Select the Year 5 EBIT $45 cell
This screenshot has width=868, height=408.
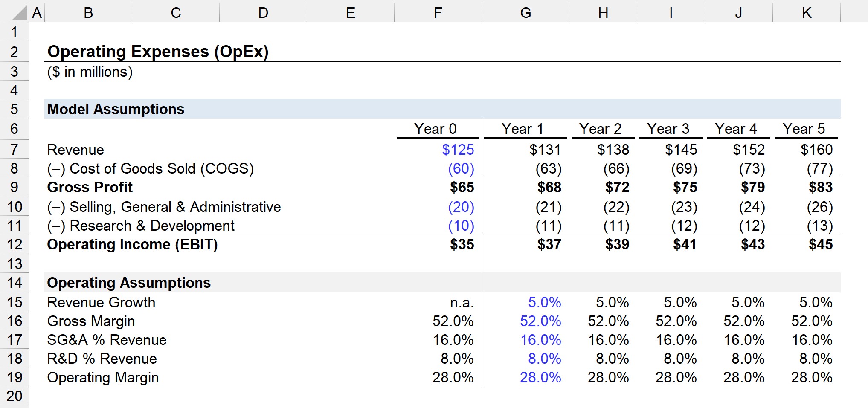(x=821, y=244)
